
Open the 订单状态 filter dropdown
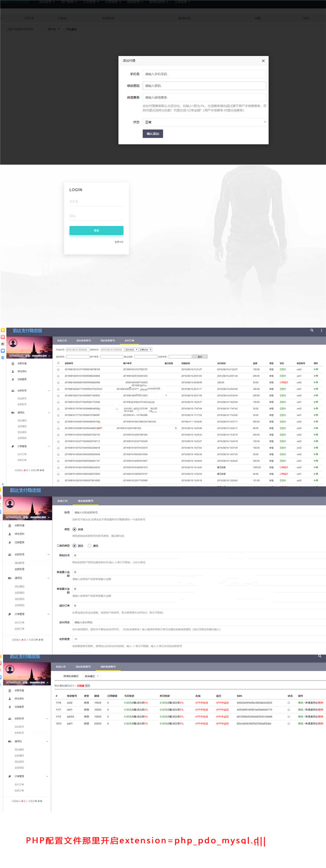pyautogui.click(x=145, y=349)
